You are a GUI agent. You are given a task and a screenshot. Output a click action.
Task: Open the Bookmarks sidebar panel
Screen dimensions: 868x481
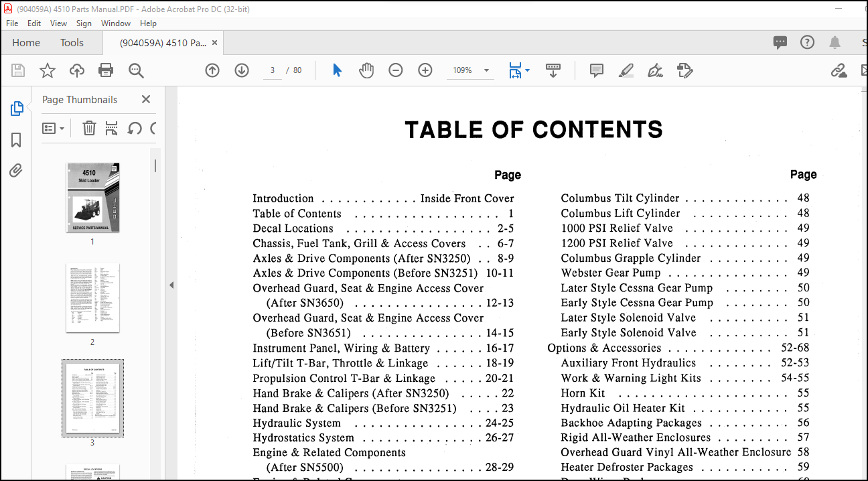[17, 140]
